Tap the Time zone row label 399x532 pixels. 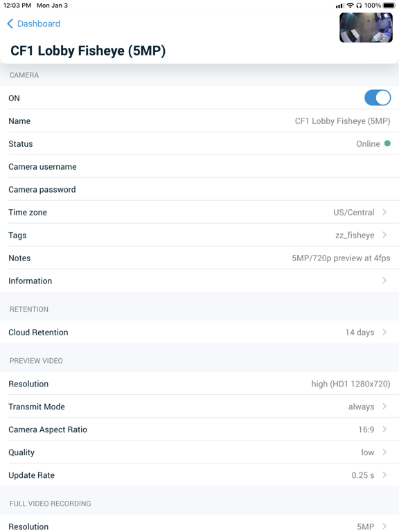click(28, 213)
